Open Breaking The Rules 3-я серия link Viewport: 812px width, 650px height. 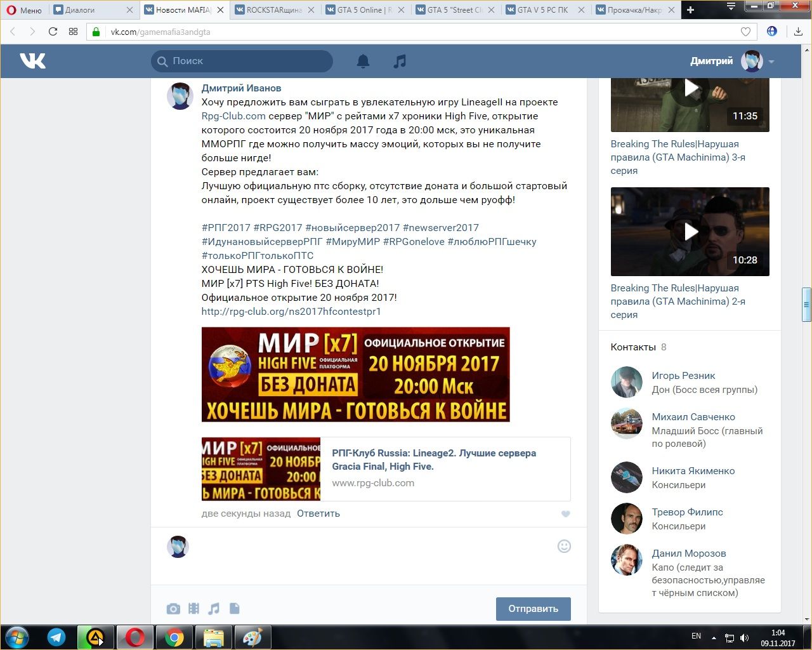(x=678, y=157)
